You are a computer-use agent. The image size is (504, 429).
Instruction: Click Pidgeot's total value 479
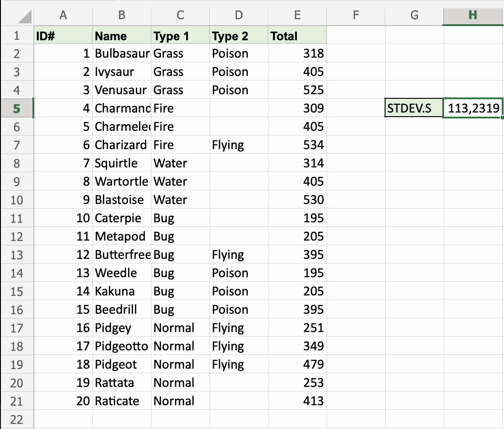click(297, 365)
